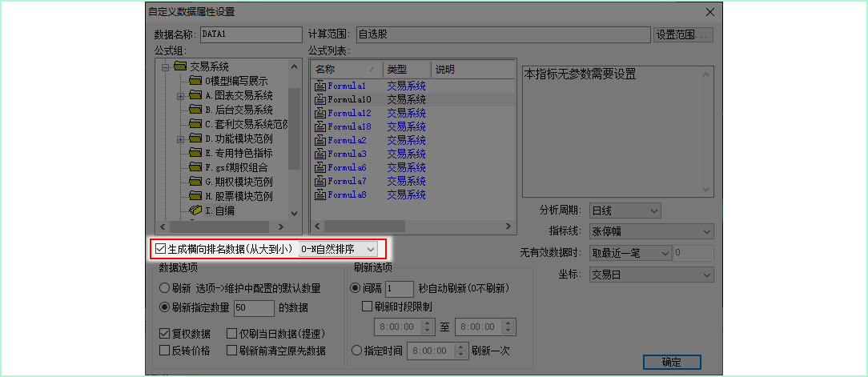
Task: Click the formula icon of Formula3
Action: coord(320,154)
